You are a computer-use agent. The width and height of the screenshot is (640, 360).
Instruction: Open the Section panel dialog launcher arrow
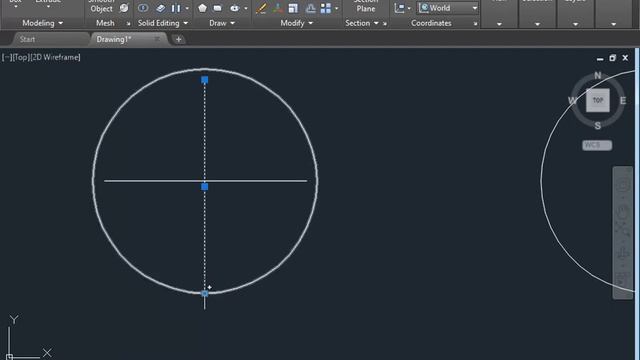[384, 24]
